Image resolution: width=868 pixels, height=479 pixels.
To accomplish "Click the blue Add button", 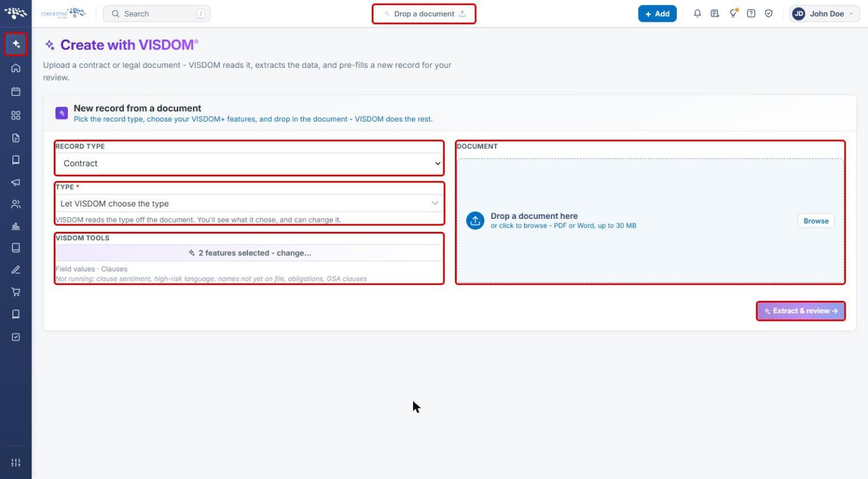I will coord(657,14).
